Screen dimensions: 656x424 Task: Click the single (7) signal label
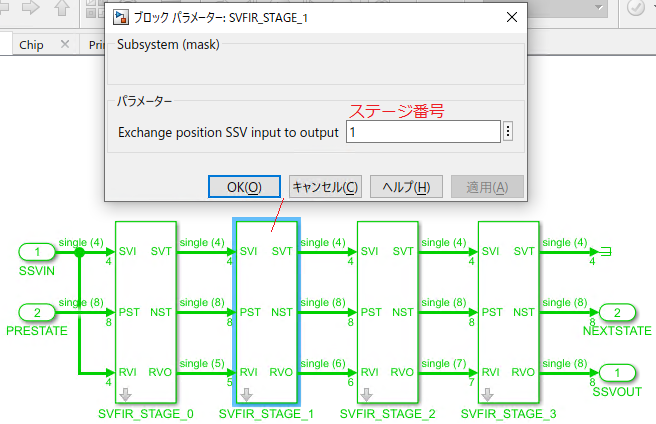pyautogui.click(x=444, y=363)
